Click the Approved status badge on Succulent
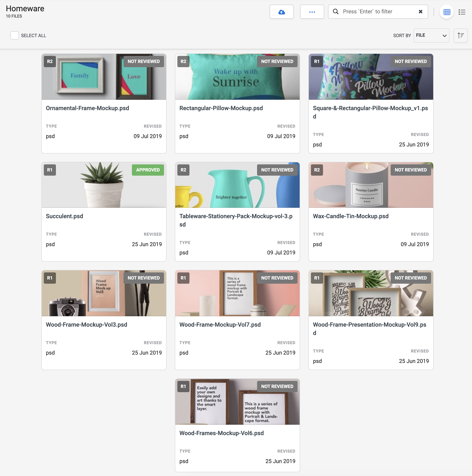The image size is (472, 476). click(x=148, y=170)
